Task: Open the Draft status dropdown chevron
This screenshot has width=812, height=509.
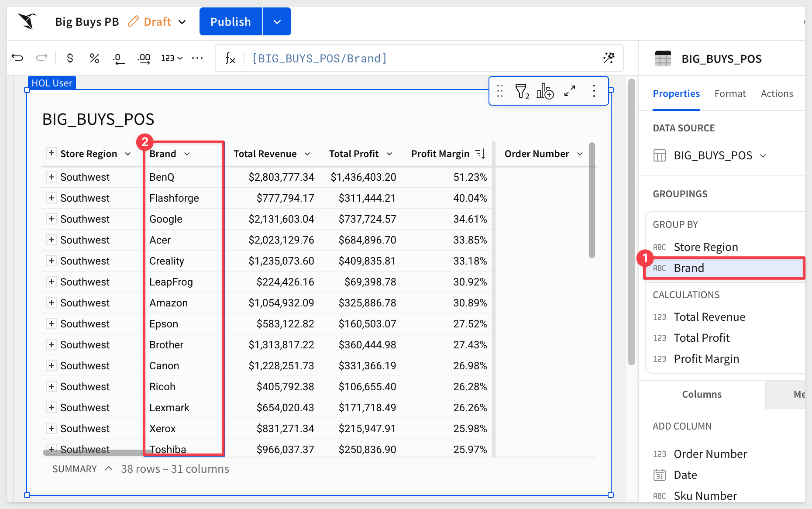Action: 182,22
